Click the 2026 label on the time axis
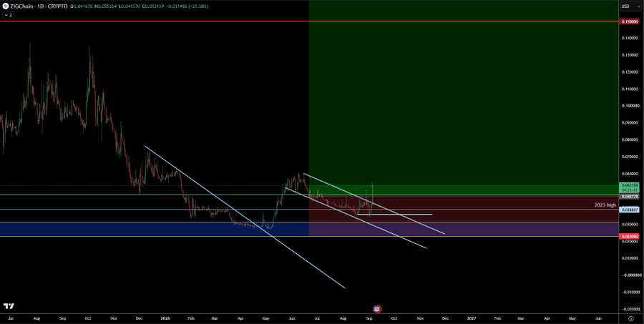644x324 pixels. (165, 318)
